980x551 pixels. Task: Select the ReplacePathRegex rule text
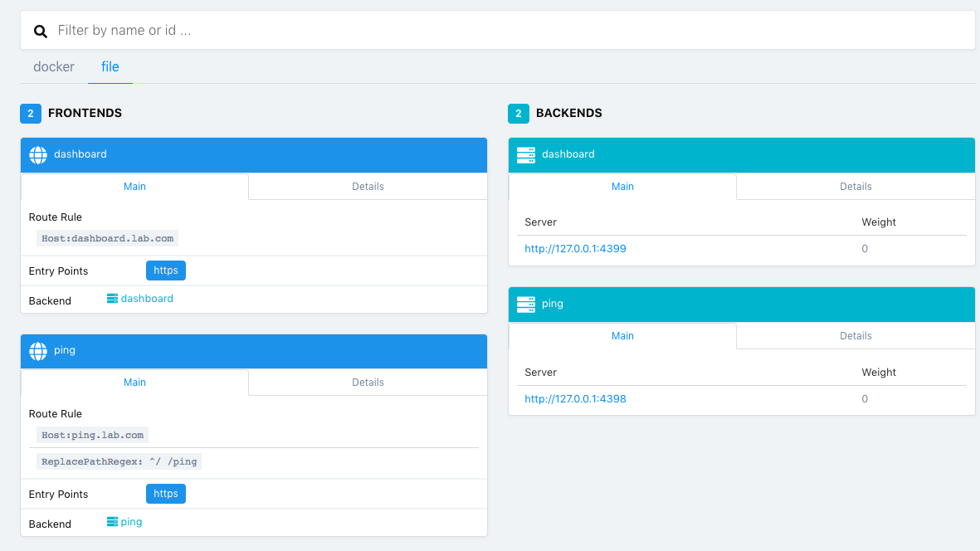point(119,461)
